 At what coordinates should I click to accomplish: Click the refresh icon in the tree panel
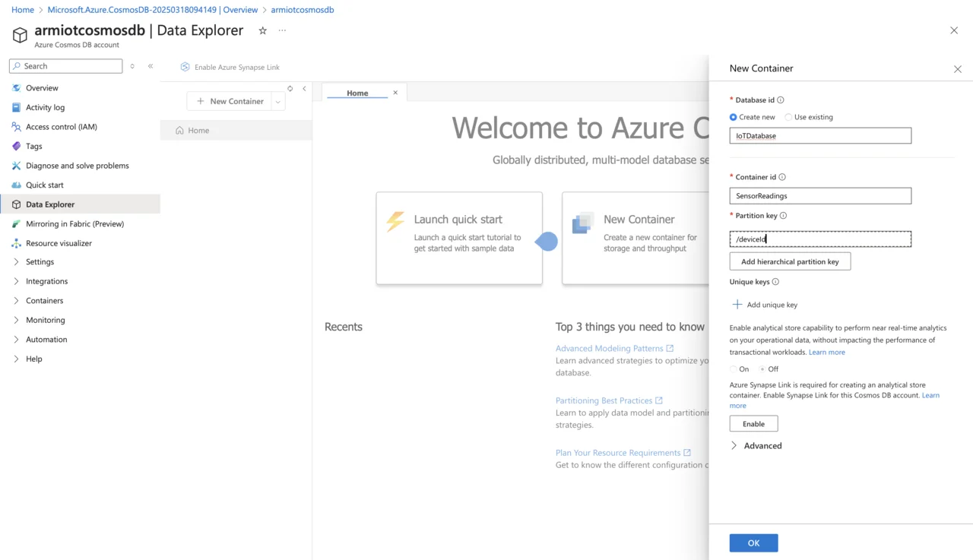tap(290, 89)
